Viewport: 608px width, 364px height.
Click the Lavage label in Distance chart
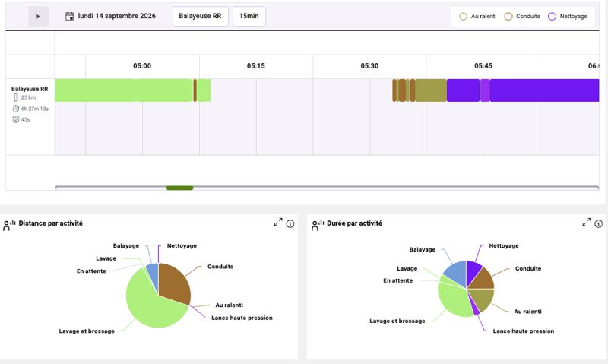click(x=106, y=258)
